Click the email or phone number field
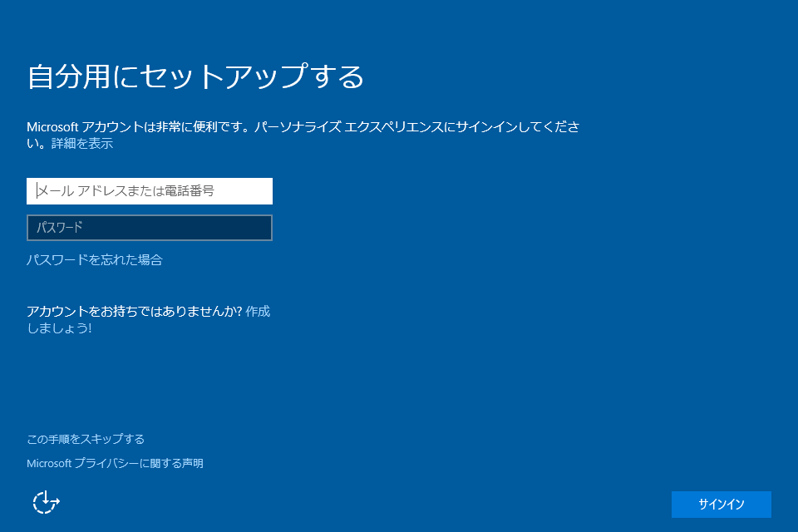The image size is (798, 532). tap(149, 191)
